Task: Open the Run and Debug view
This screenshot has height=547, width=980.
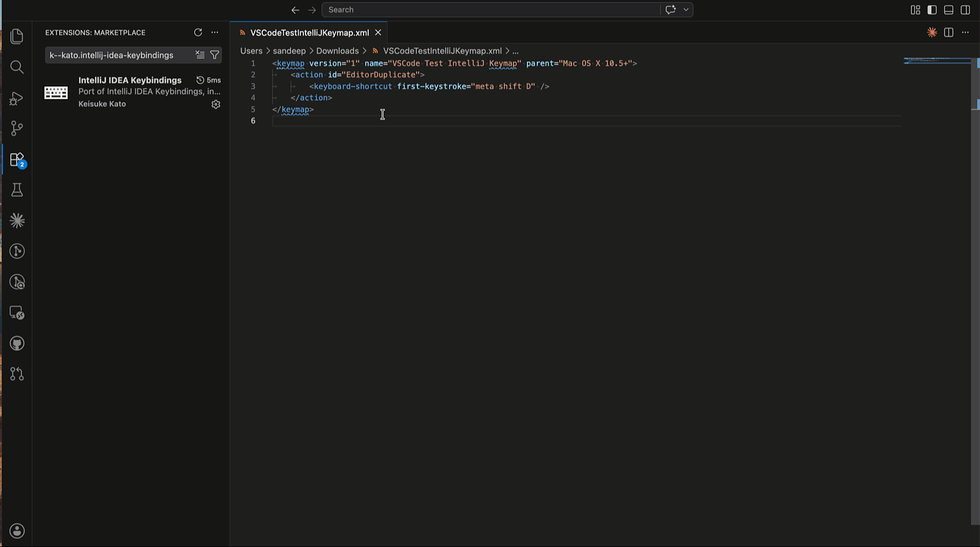Action: tap(17, 98)
